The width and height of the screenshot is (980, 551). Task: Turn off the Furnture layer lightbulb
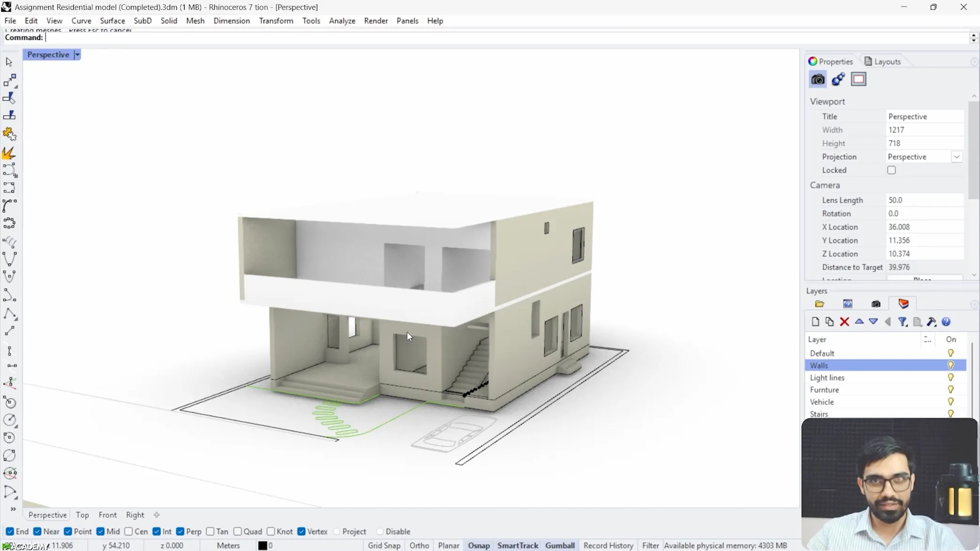tap(950, 390)
